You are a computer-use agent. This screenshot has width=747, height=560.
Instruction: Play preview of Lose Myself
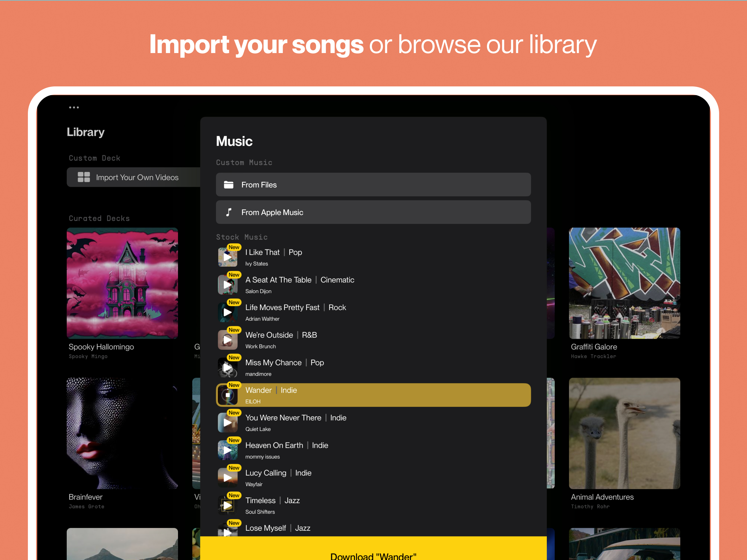coord(227,531)
